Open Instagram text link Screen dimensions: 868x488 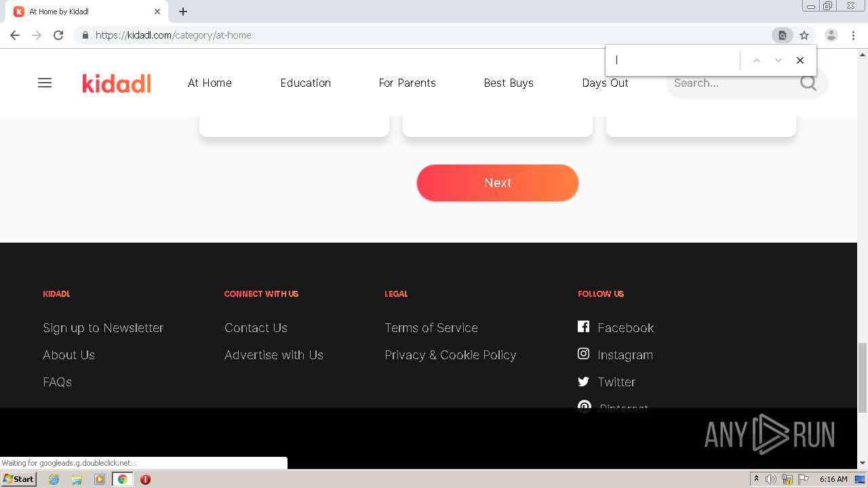click(625, 354)
